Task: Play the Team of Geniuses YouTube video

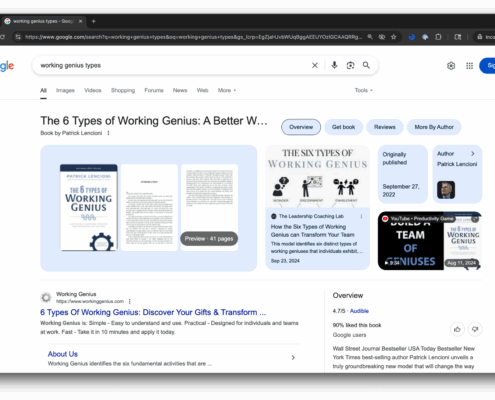Action: tap(430, 241)
